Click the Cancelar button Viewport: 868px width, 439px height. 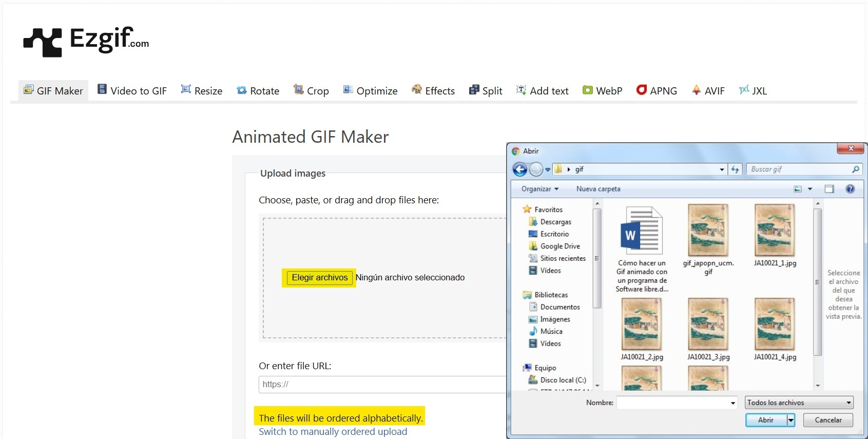(828, 420)
